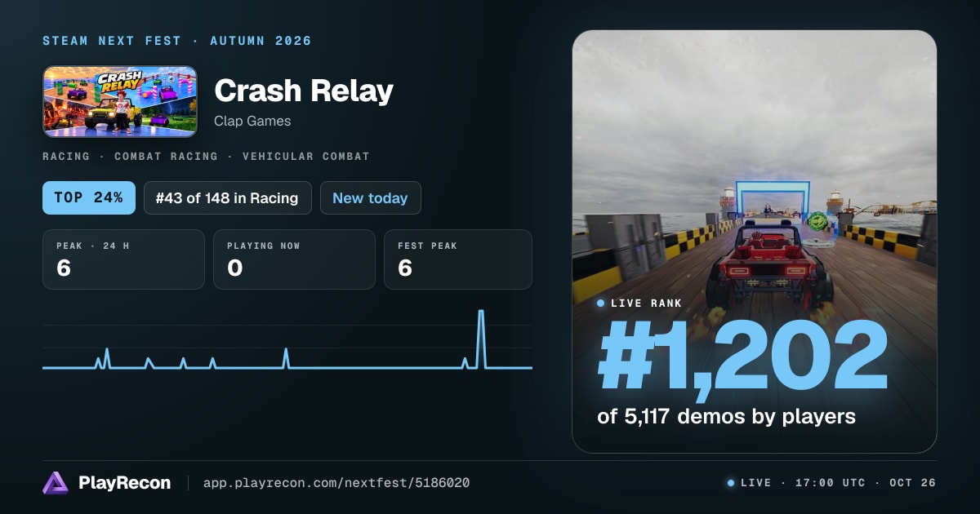Click the of 5,117 demos by players text
This screenshot has height=514, width=980.
727,417
